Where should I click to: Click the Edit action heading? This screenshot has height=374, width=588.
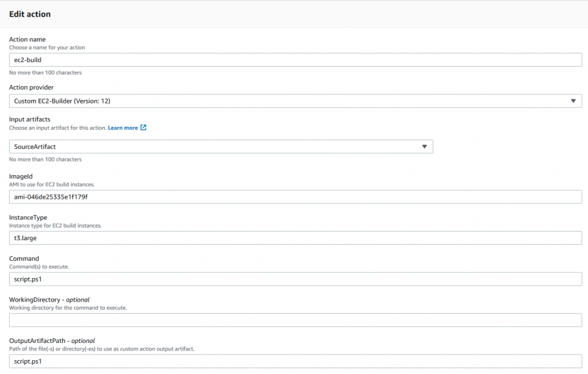click(x=30, y=14)
